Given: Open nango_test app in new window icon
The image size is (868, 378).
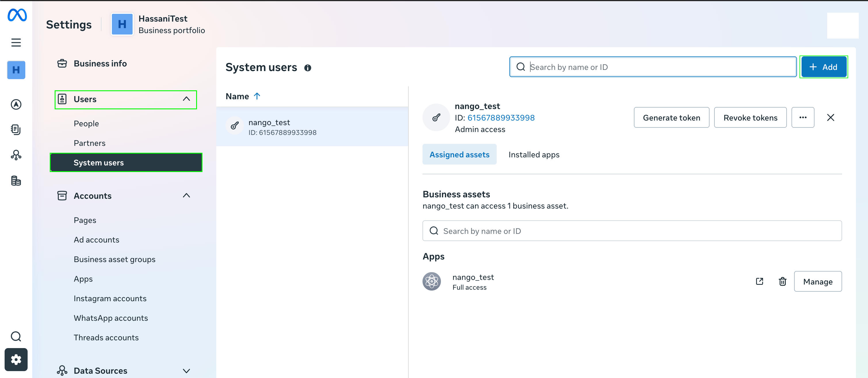Looking at the screenshot, I should [x=759, y=281].
